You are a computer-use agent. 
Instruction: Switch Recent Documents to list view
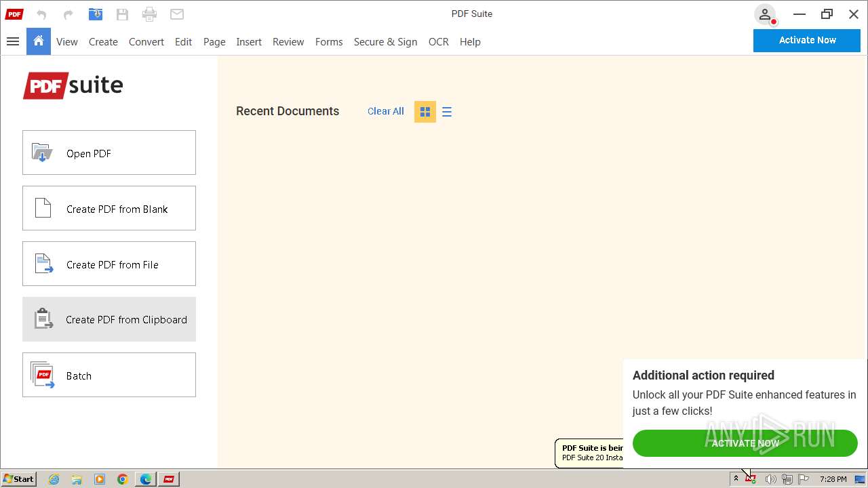pos(447,112)
